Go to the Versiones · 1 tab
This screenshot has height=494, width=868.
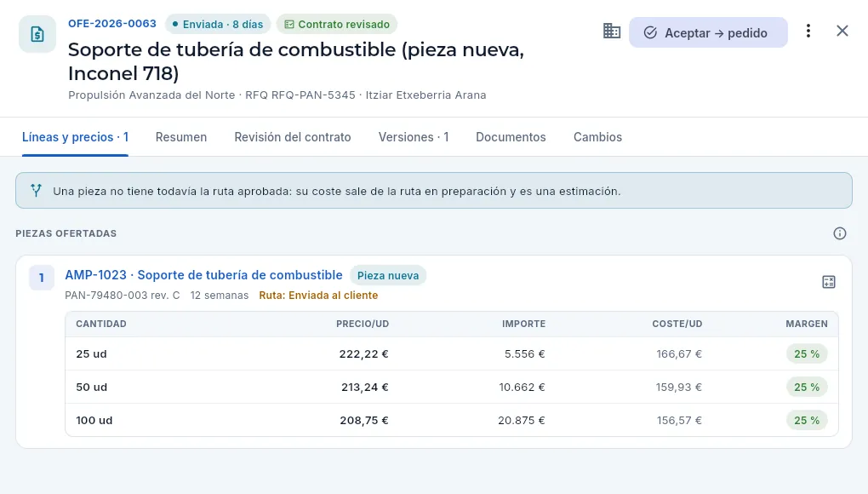point(414,137)
